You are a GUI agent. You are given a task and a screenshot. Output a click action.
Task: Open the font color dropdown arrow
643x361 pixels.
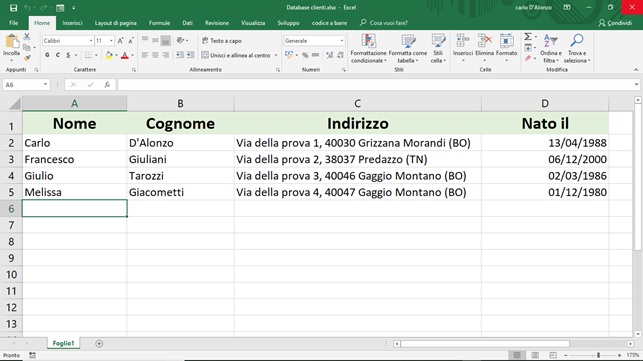click(x=132, y=55)
